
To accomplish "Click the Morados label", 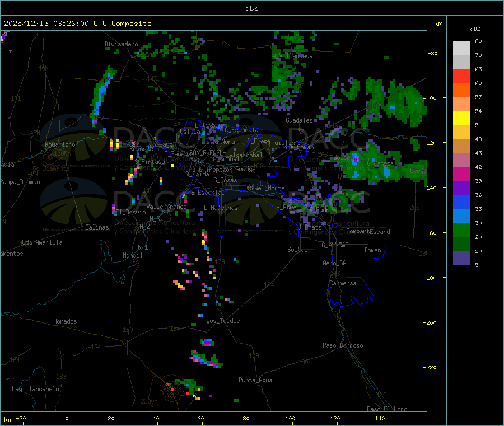I will click(x=65, y=321).
